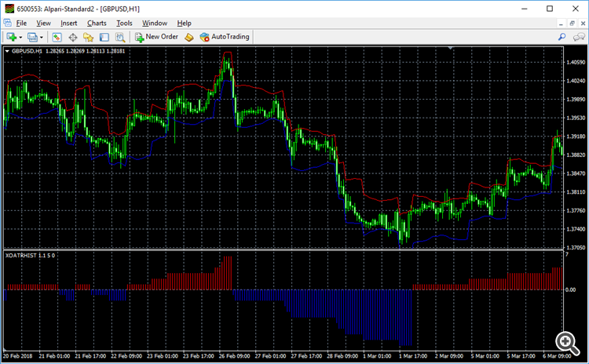Toggle the AutoTrading button
Image resolution: width=589 pixels, height=364 pixels.
click(225, 37)
